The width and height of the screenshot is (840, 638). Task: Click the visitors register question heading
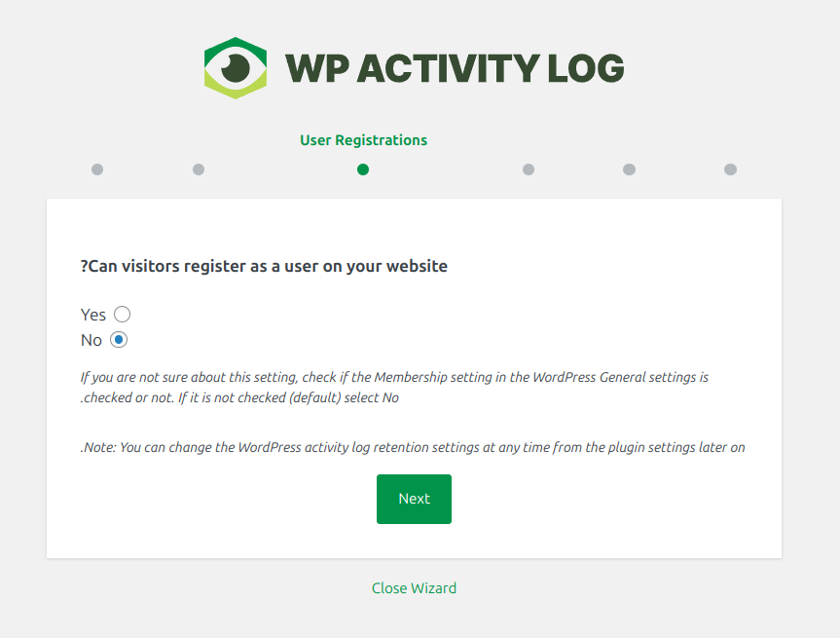[264, 266]
